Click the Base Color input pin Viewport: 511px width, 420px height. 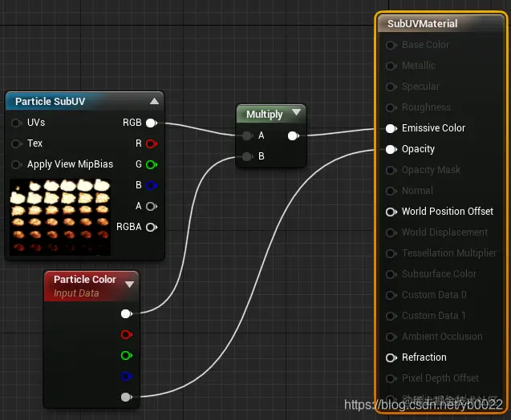point(391,45)
